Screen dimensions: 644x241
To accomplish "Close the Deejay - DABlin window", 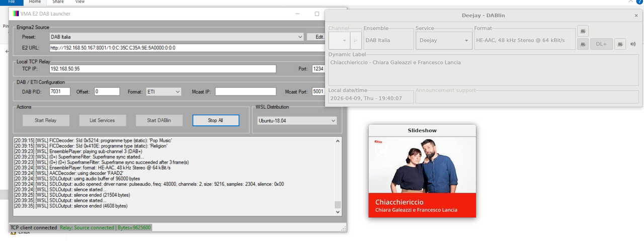I will click(x=636, y=16).
